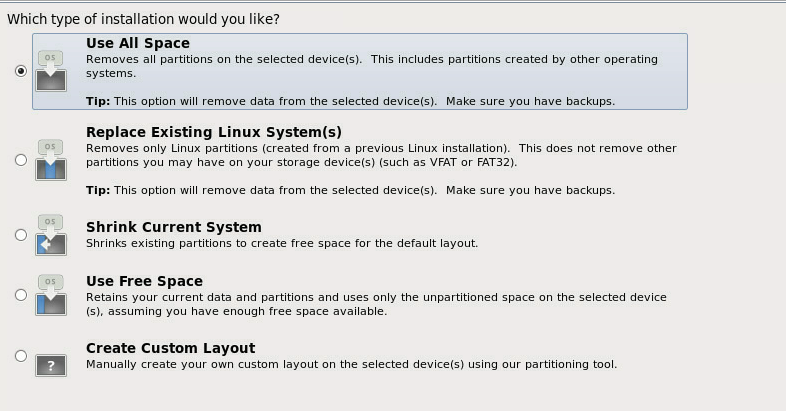Click the "Shrinks existing partitions" description text
The height and width of the screenshot is (411, 786).
282,244
